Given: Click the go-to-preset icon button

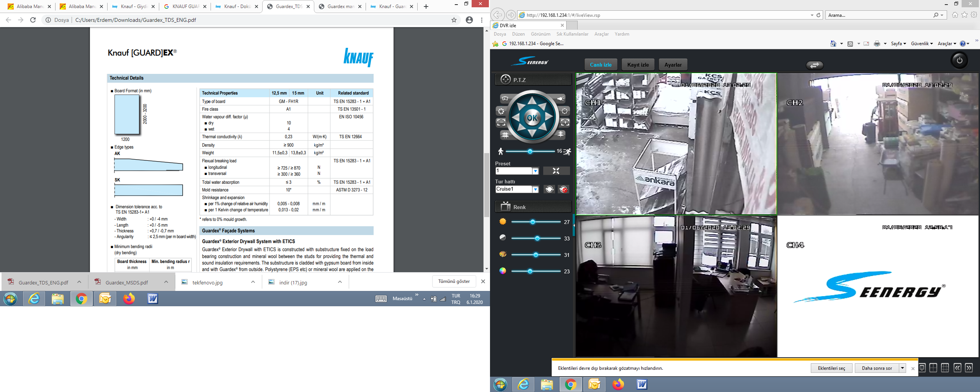Looking at the screenshot, I should click(556, 171).
